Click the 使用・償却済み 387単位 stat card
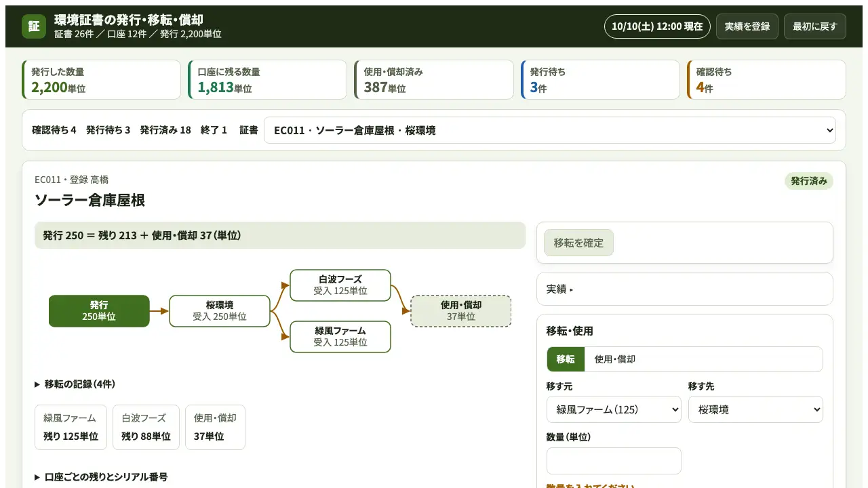The image size is (868, 488). [434, 80]
